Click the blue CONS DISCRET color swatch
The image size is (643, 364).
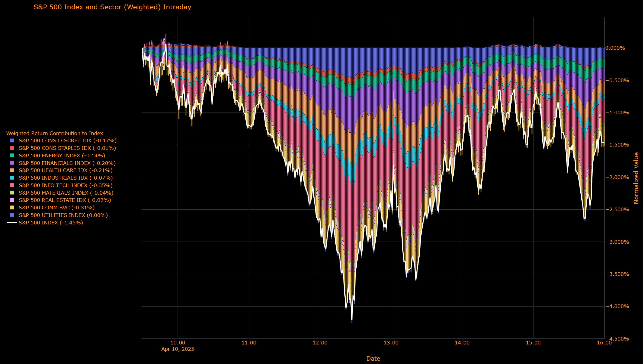click(x=12, y=140)
